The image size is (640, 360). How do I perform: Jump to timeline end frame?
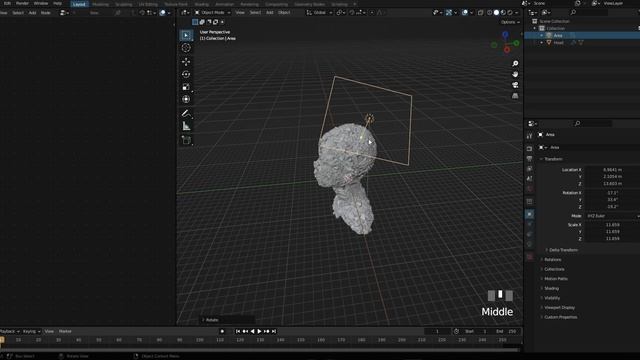274,331
